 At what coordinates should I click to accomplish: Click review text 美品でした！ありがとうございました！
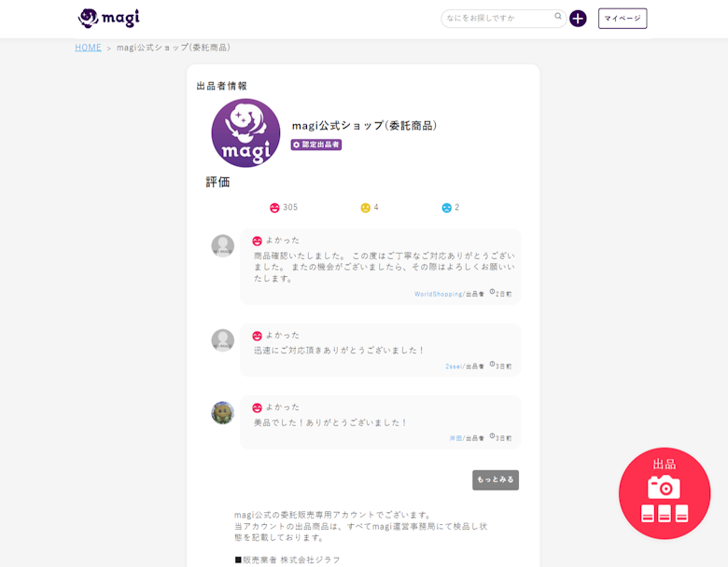click(330, 422)
